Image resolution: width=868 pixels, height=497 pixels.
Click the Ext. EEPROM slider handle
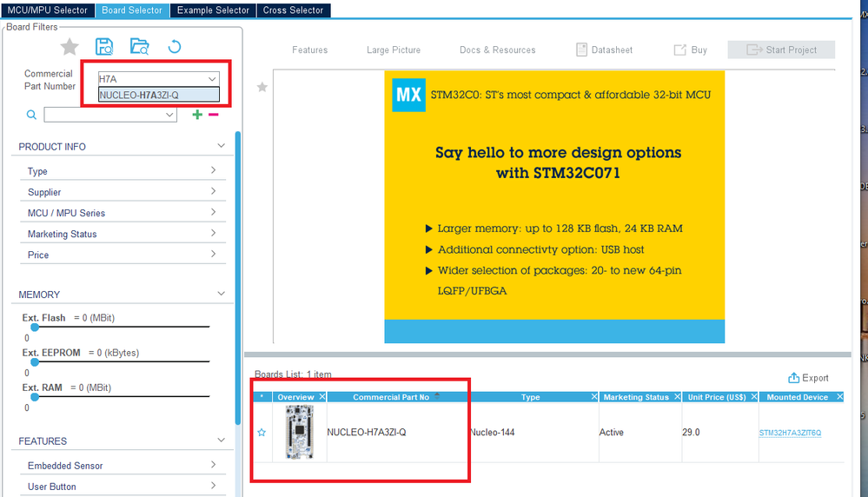tap(35, 362)
